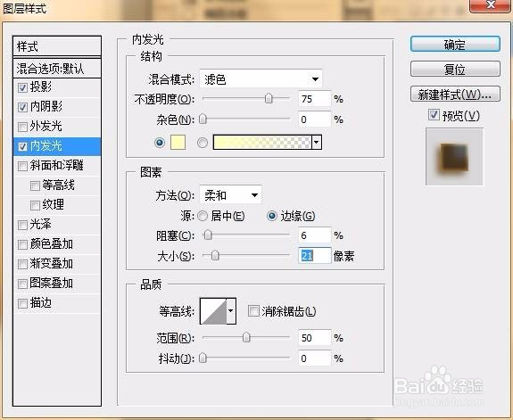Click the 阻塞 choke value field
The width and height of the screenshot is (513, 420).
314,235
